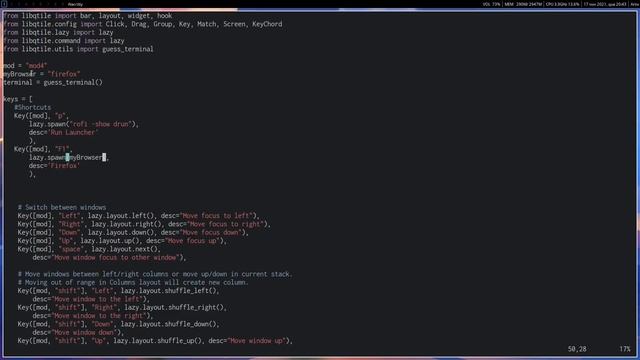
Task: Click the VOL volume widget
Action: point(491,4)
